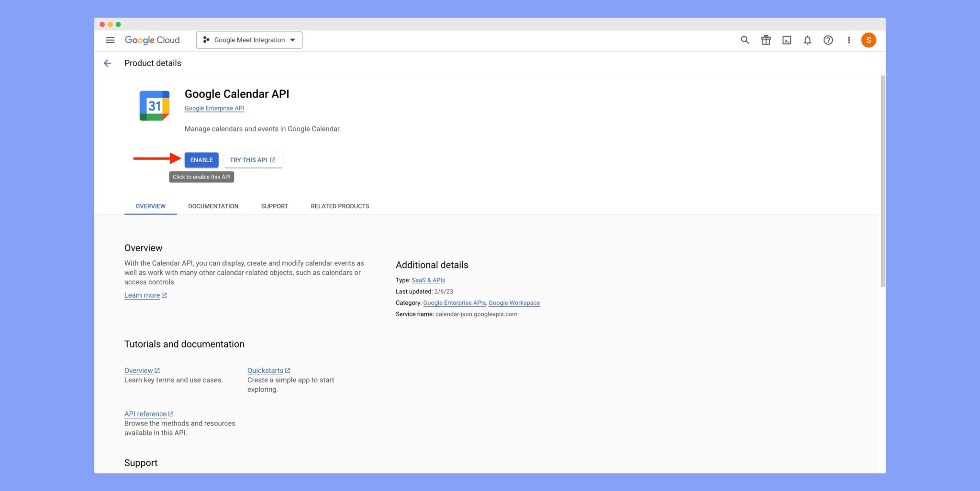The width and height of the screenshot is (980, 491).
Task: Open the search icon in the top bar
Action: tap(745, 40)
